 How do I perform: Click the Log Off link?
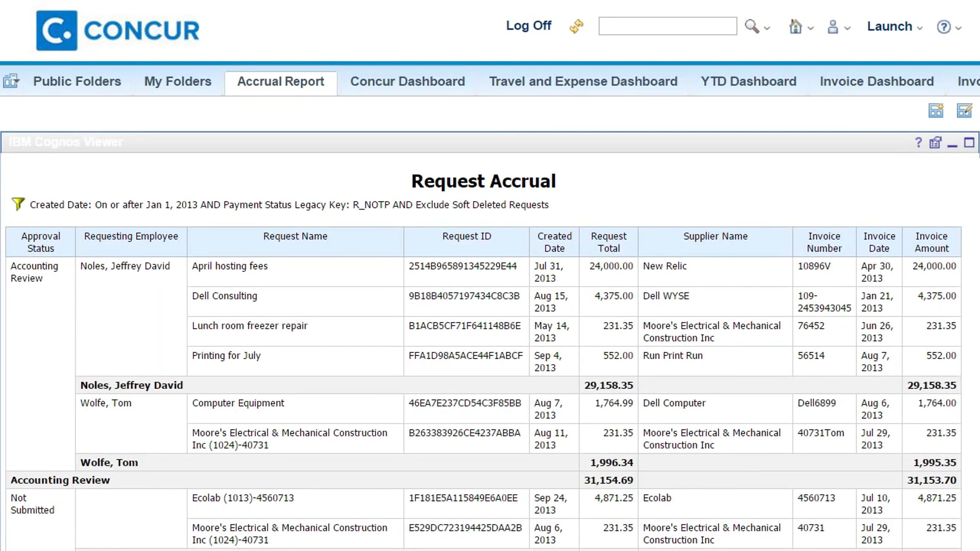click(529, 26)
